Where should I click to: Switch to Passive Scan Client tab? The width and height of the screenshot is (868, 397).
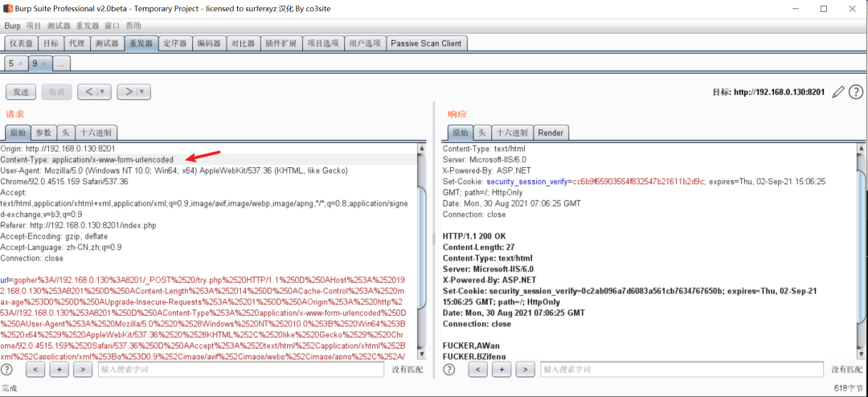tap(427, 43)
